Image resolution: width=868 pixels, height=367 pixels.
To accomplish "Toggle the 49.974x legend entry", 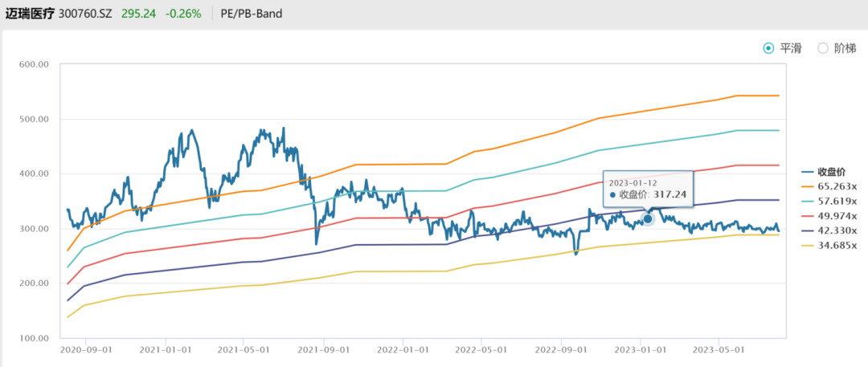I will pos(837,216).
